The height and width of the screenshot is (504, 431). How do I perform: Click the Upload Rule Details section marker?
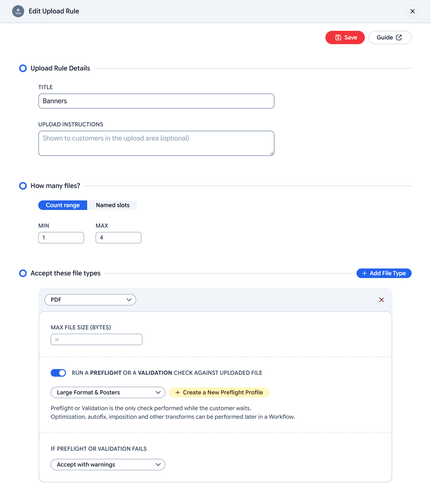click(23, 68)
